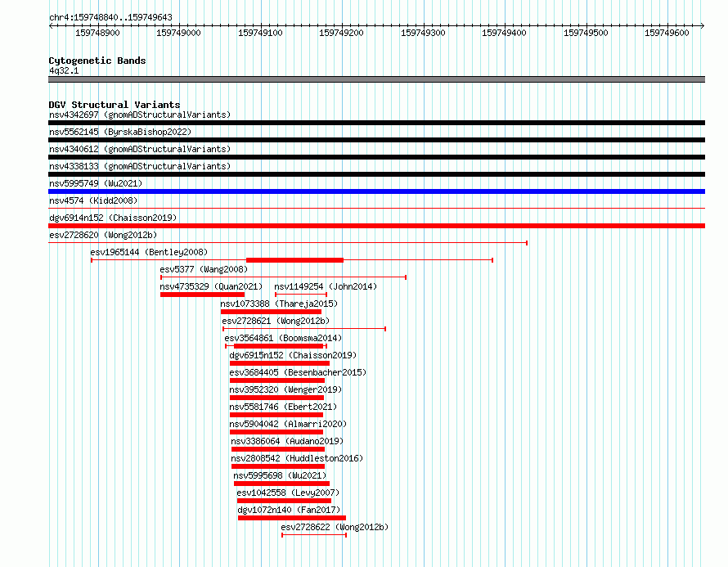728x567 pixels.
Task: Click the chr4:159748840..159749643 region label
Action: coord(110,17)
